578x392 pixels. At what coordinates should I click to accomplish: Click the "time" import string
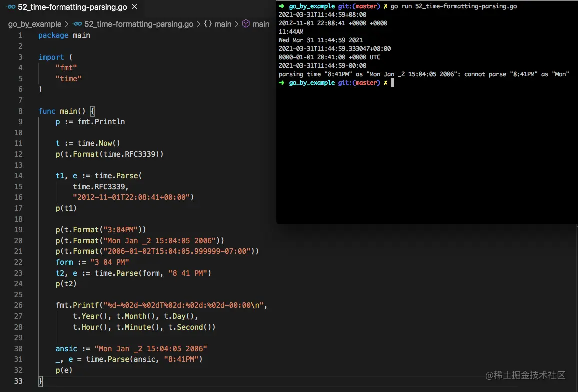pos(68,79)
